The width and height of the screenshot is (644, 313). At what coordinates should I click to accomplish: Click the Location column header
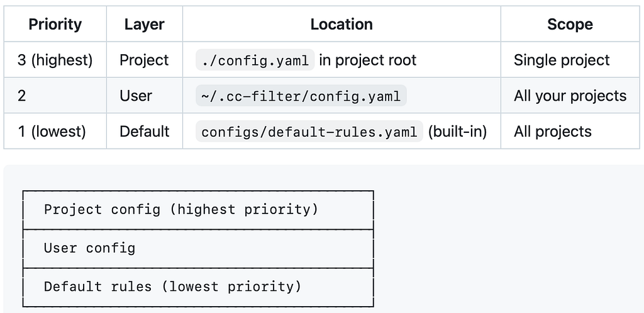click(x=341, y=24)
